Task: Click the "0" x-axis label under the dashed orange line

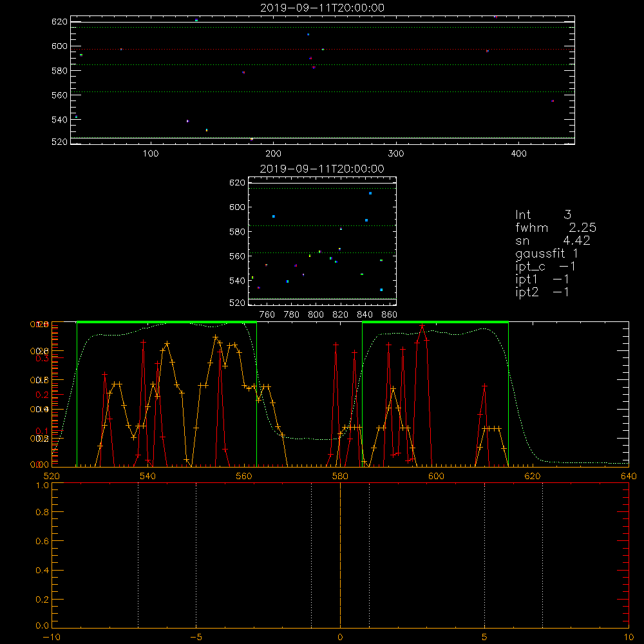Action: click(340, 637)
